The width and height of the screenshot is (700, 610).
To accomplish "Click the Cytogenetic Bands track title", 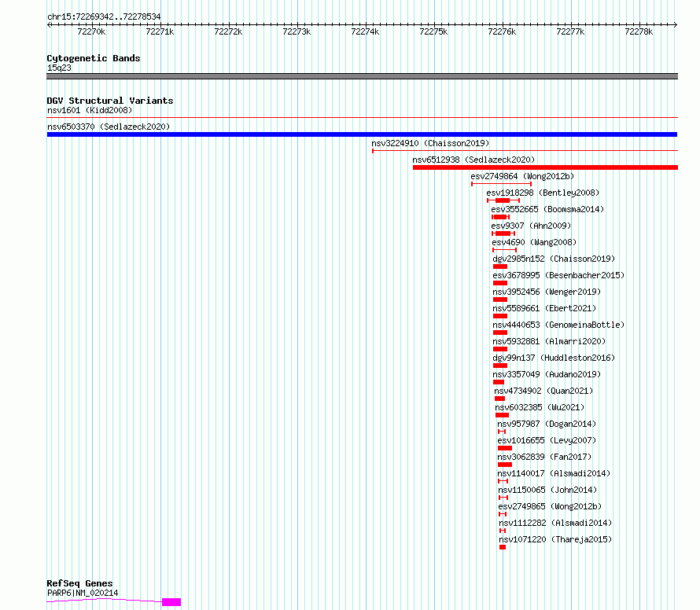I will (x=94, y=58).
